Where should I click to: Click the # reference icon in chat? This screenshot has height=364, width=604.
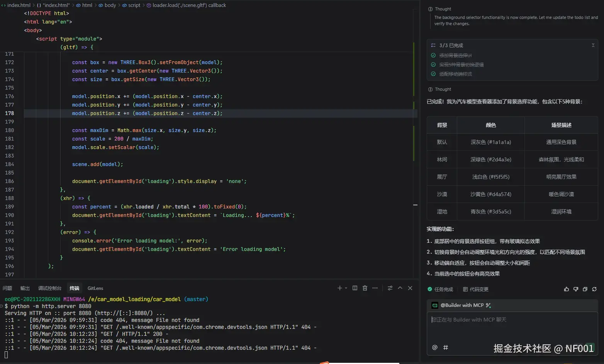click(x=446, y=347)
